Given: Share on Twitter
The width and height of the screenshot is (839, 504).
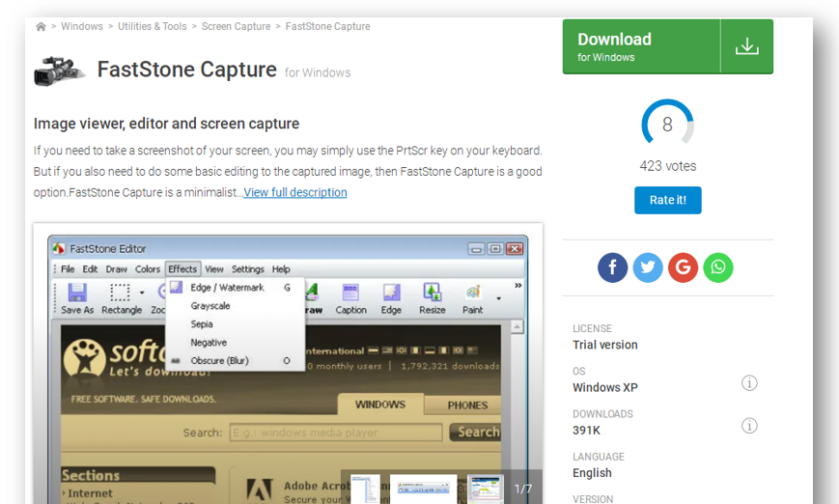Looking at the screenshot, I should click(648, 267).
